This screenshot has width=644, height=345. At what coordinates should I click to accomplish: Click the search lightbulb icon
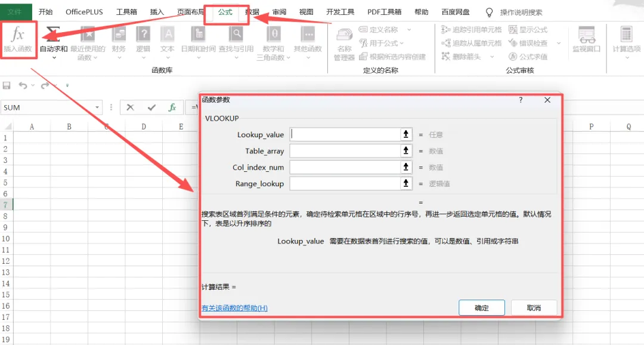(x=489, y=13)
